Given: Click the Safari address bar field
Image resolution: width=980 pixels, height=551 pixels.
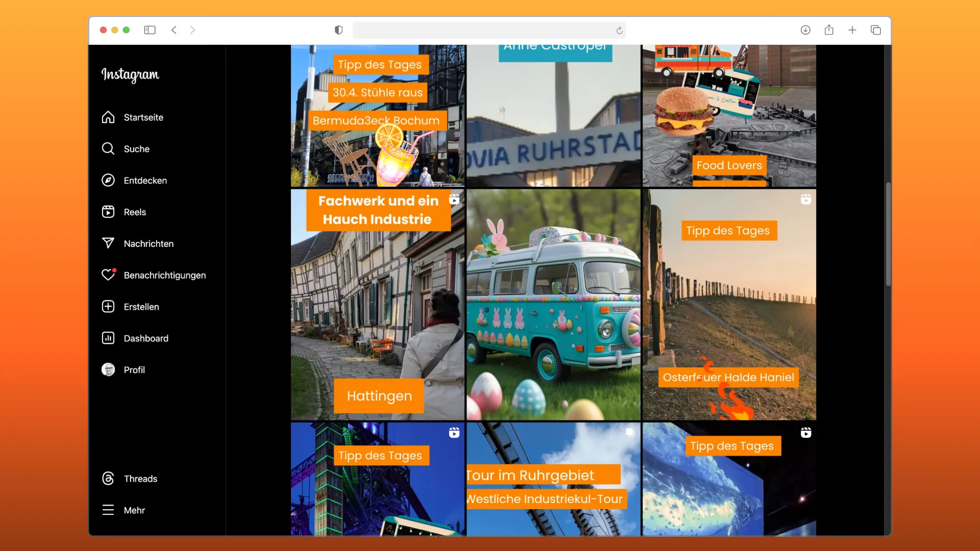Looking at the screenshot, I should point(480,31).
